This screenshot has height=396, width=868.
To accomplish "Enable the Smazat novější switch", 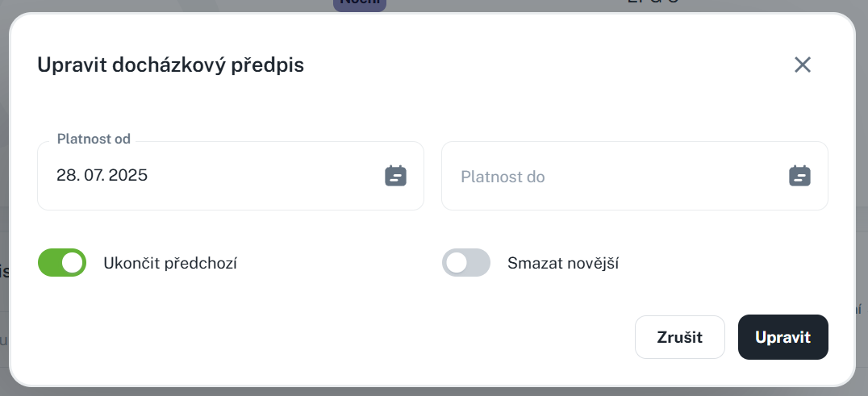I will tap(466, 263).
